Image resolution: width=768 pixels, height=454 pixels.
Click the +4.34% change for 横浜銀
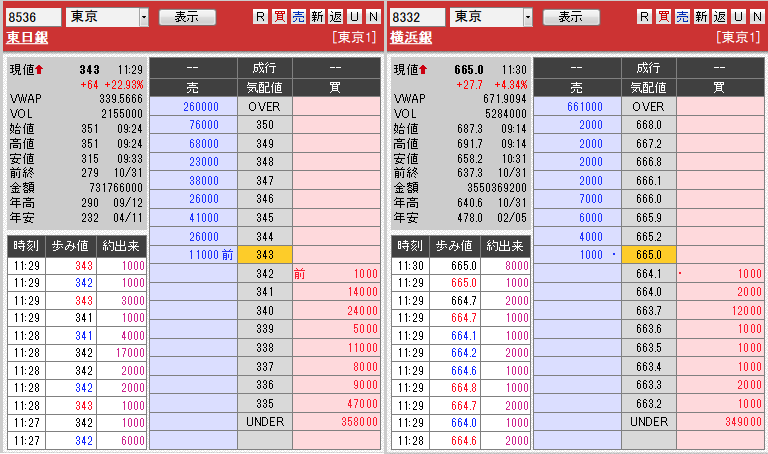pos(511,85)
